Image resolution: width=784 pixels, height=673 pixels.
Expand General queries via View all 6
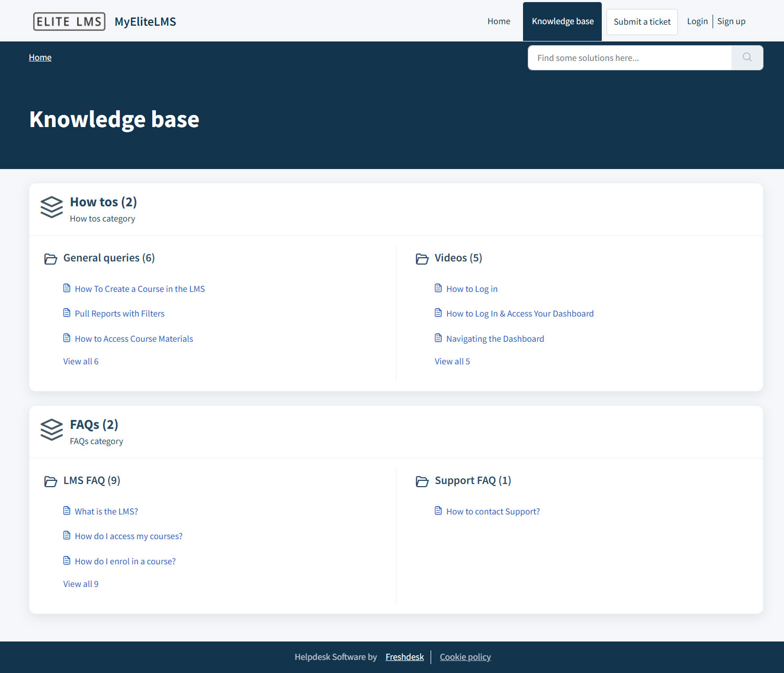[x=81, y=361]
